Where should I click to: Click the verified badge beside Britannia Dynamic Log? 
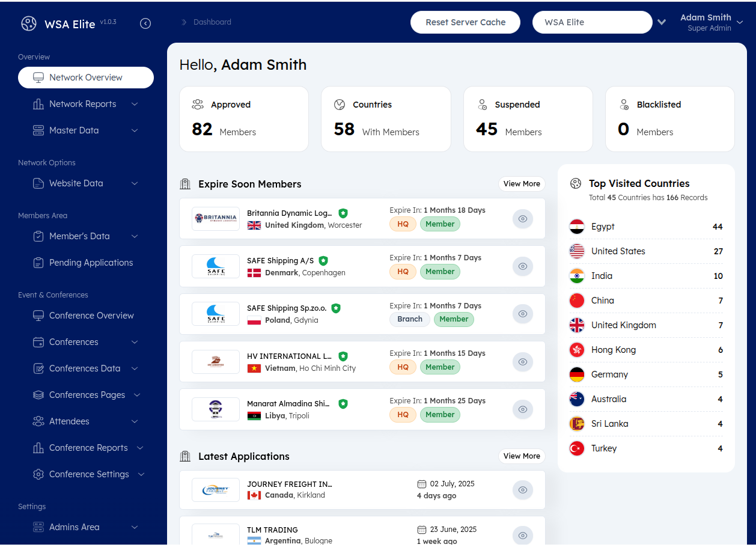click(x=343, y=213)
